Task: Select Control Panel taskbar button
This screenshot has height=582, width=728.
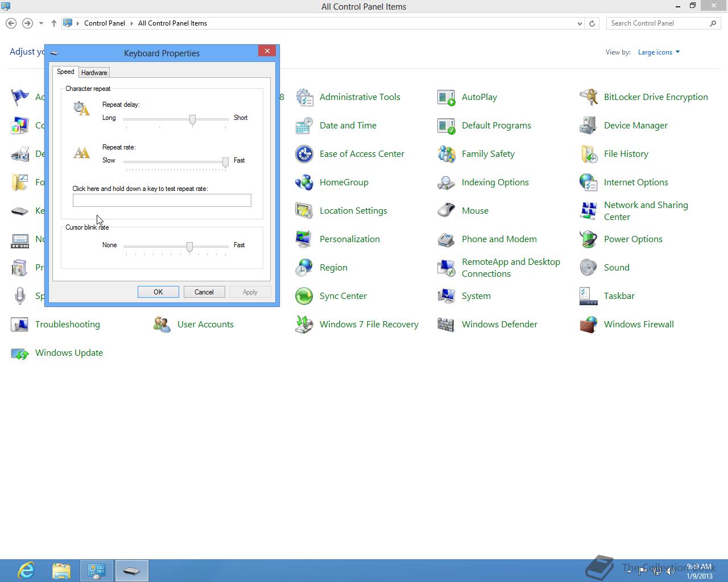Action: click(97, 571)
